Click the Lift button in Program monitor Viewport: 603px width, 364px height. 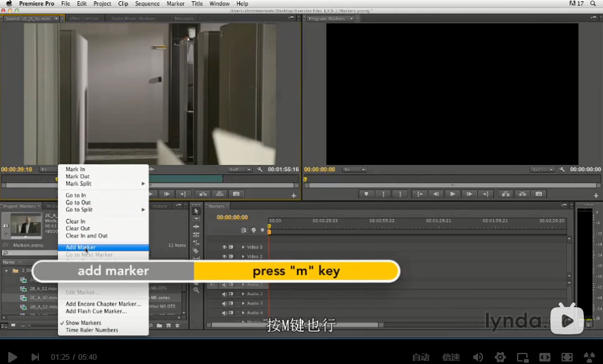click(506, 194)
